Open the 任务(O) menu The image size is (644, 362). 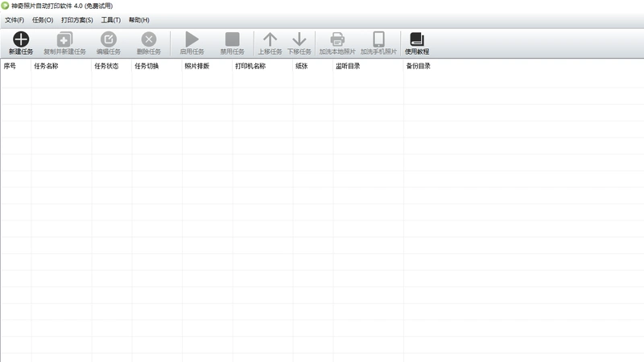pyautogui.click(x=43, y=19)
